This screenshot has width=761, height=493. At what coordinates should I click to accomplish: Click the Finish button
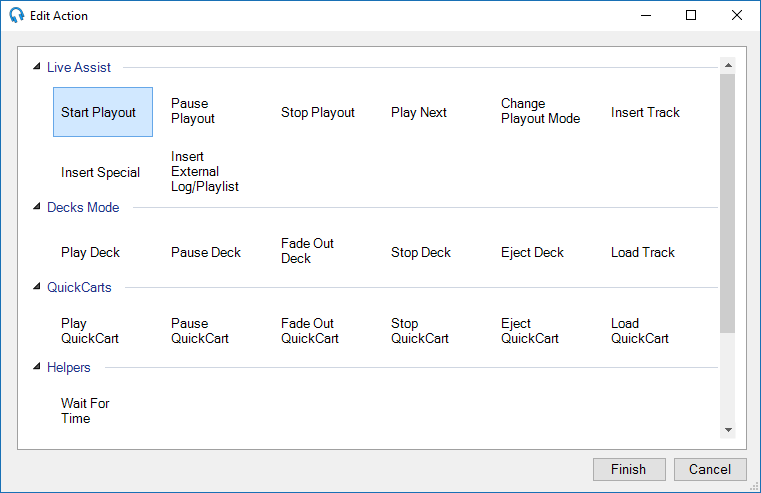point(627,469)
